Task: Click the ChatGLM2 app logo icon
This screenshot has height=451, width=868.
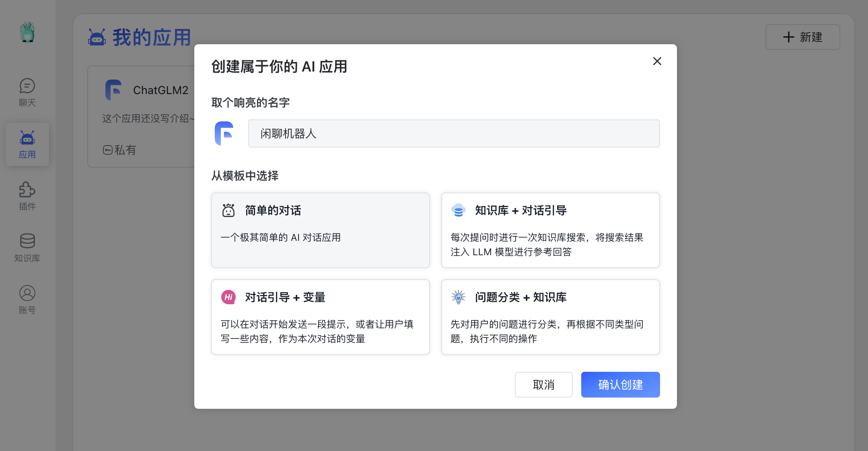Action: [x=114, y=90]
